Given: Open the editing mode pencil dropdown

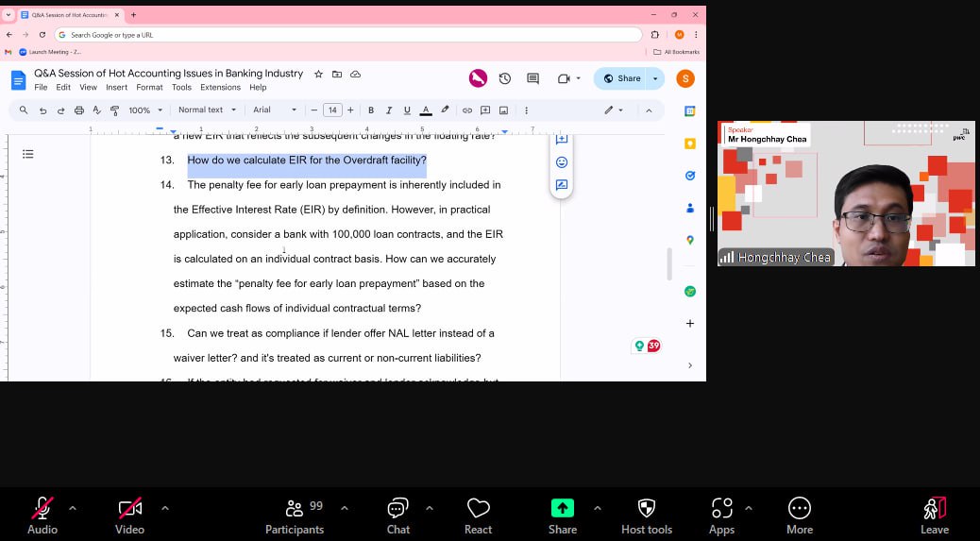Looking at the screenshot, I should 614,110.
